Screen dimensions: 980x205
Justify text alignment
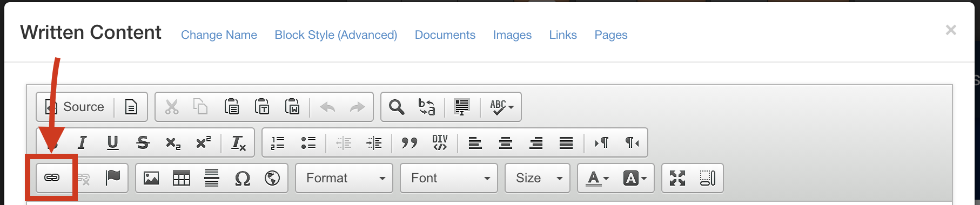point(566,142)
